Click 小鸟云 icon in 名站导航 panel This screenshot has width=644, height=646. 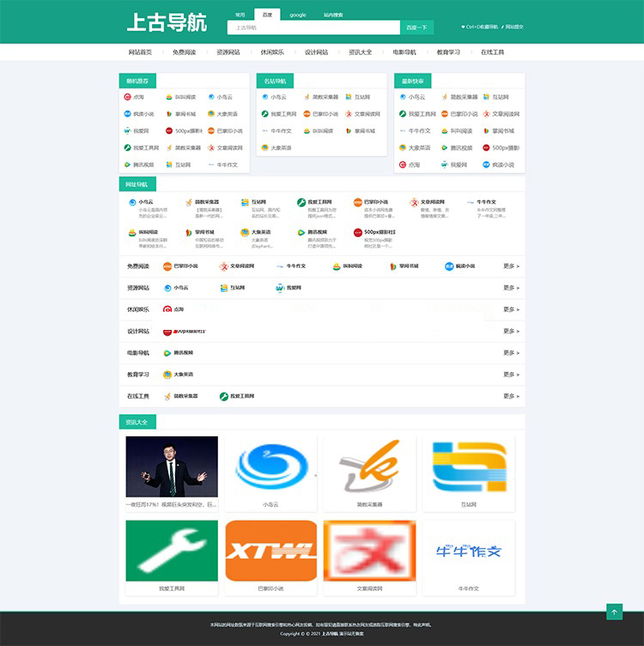(x=265, y=97)
